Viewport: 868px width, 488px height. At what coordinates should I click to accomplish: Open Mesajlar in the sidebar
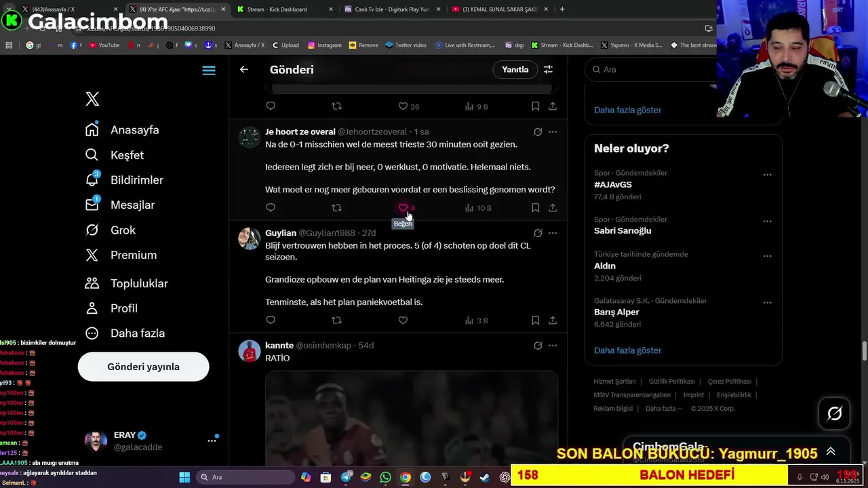(120, 205)
